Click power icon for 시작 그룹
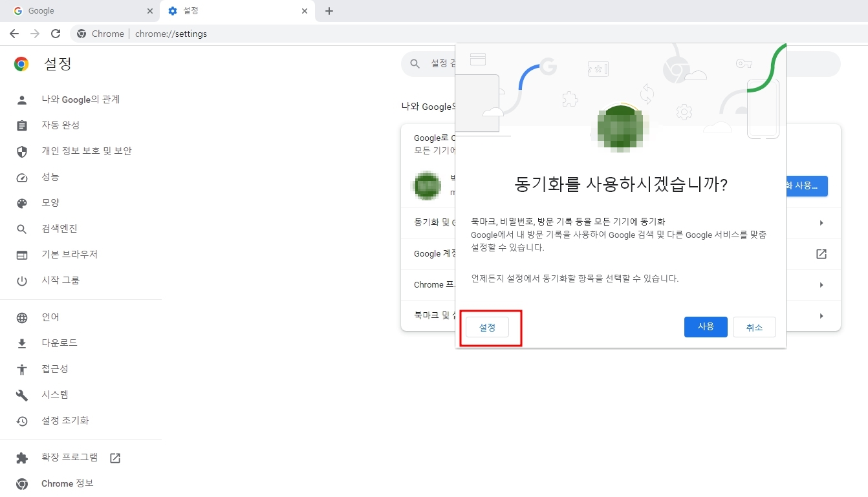 point(22,280)
